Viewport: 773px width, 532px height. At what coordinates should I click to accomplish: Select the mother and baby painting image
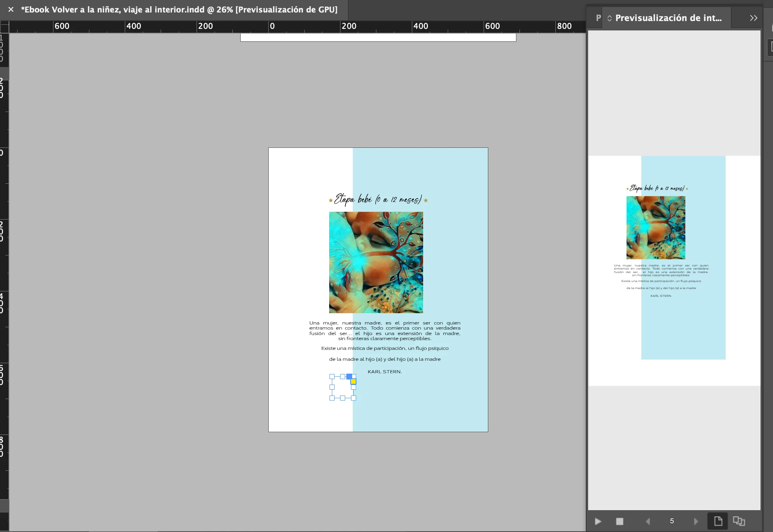(x=376, y=262)
